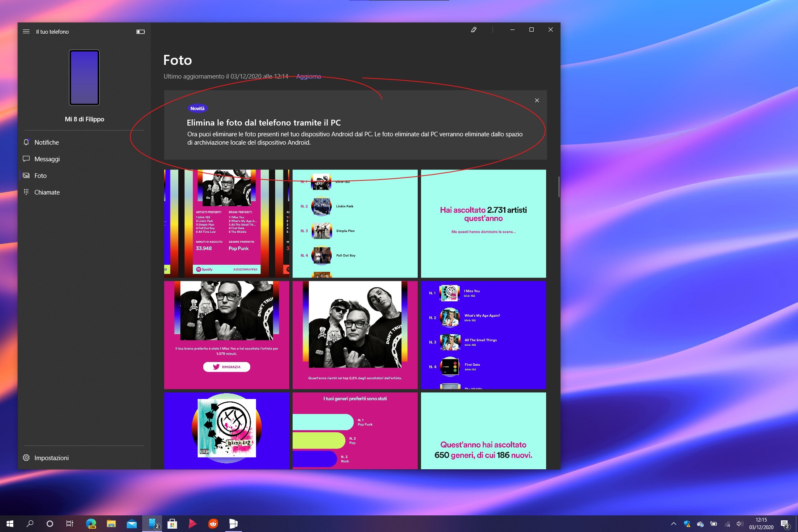Click the photo grid vertical scrollbar
Viewport: 798px width, 532px height.
tap(559, 187)
